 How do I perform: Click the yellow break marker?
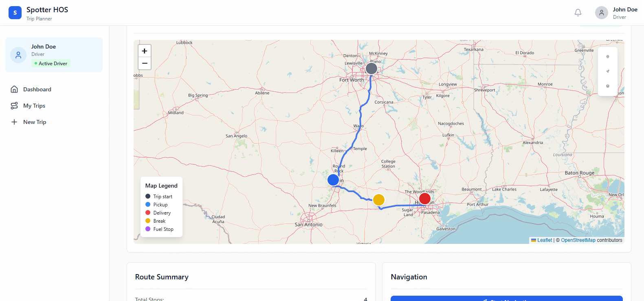coord(379,200)
